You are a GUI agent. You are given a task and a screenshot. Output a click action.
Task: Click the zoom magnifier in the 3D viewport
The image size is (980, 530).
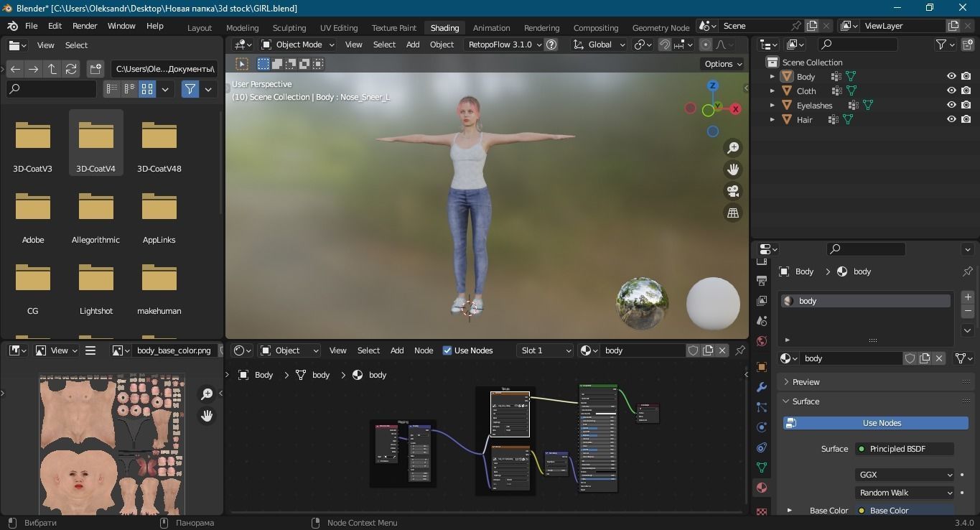(x=733, y=148)
